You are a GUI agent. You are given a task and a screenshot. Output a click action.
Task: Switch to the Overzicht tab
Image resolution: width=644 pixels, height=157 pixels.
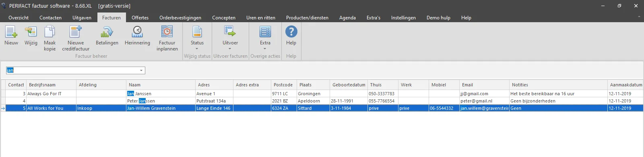(x=19, y=18)
